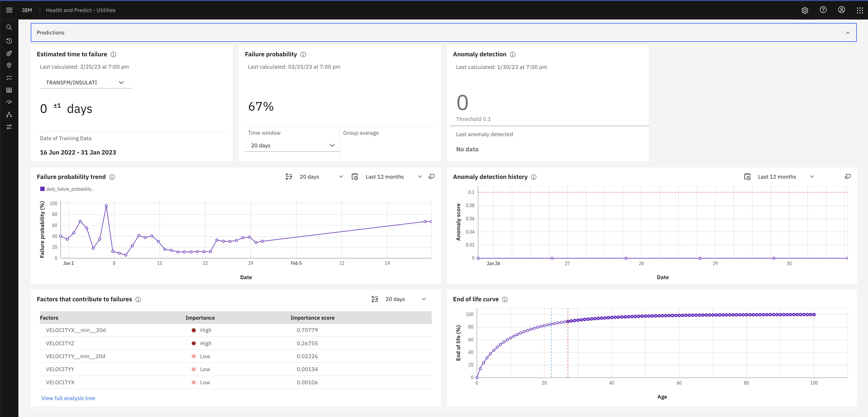868x417 pixels.
Task: Expand anomaly detection history last 12 months
Action: 848,177
